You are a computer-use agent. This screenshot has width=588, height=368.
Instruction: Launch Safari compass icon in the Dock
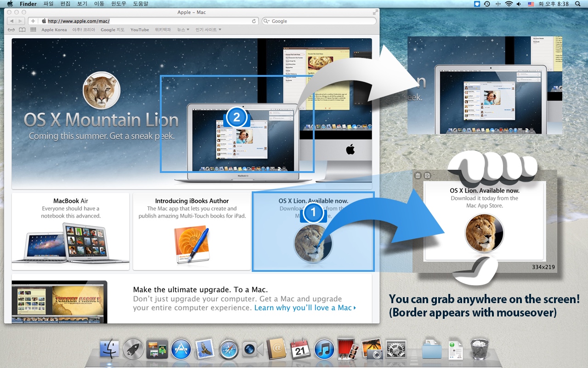pyautogui.click(x=229, y=349)
